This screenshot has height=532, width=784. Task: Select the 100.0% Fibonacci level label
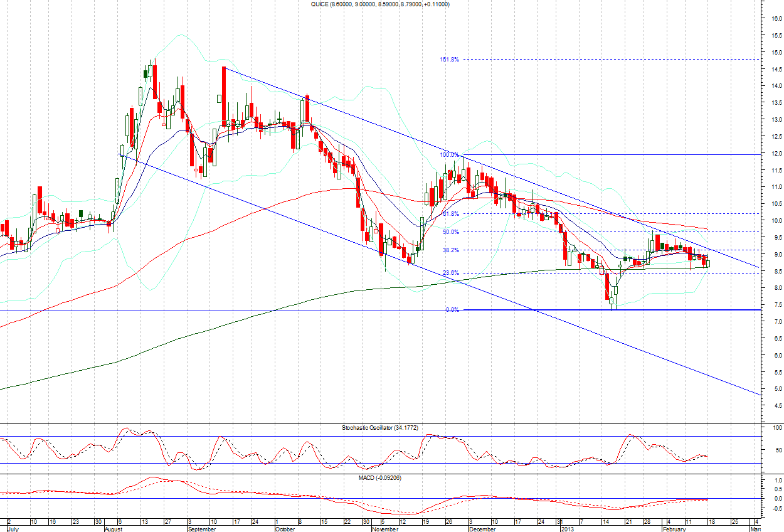click(x=449, y=154)
